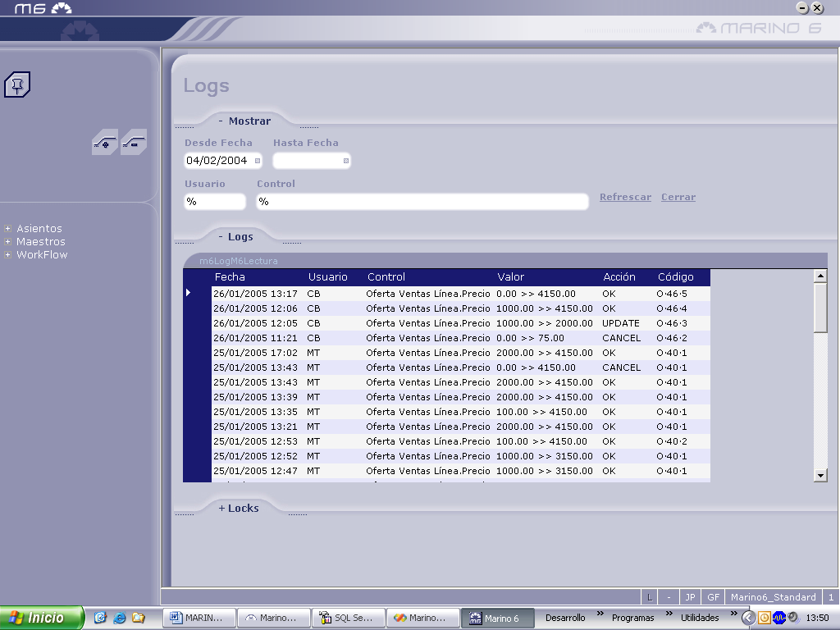840x630 pixels.
Task: Click the Usuario filter input field
Action: click(x=214, y=202)
